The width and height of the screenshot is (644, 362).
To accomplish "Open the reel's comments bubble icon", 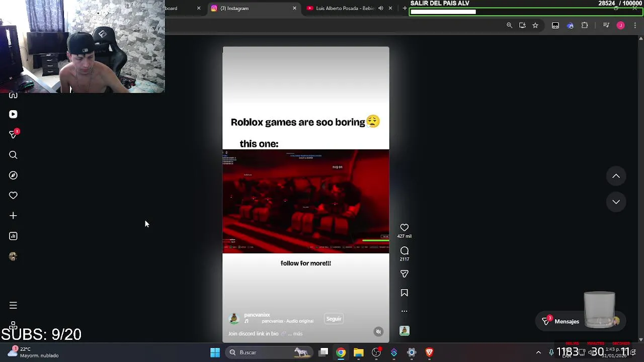I will click(x=404, y=250).
